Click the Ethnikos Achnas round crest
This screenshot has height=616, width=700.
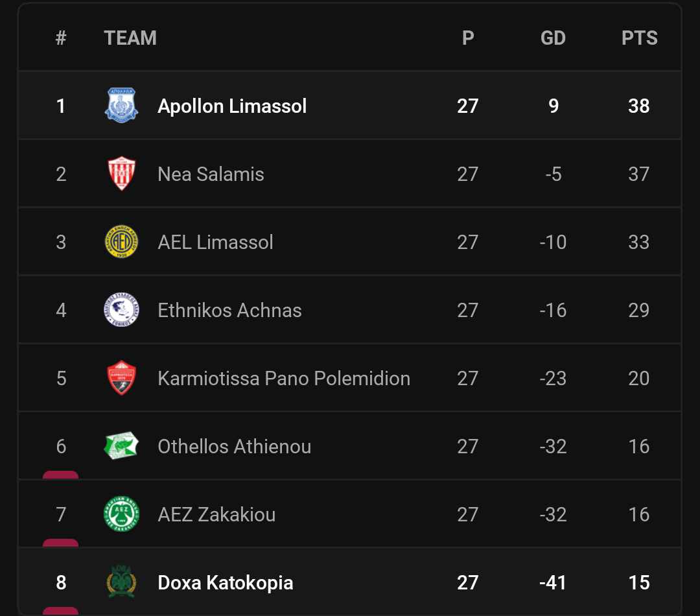121,309
